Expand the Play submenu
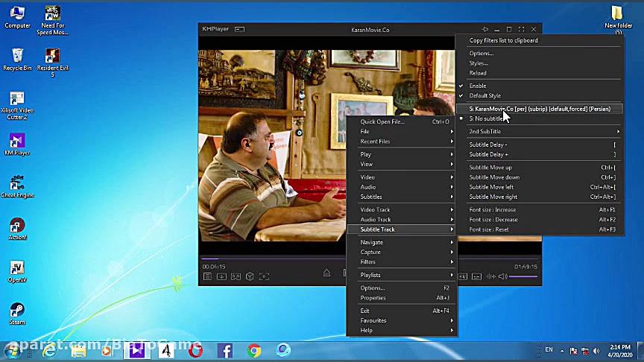The image size is (644, 362). point(402,154)
